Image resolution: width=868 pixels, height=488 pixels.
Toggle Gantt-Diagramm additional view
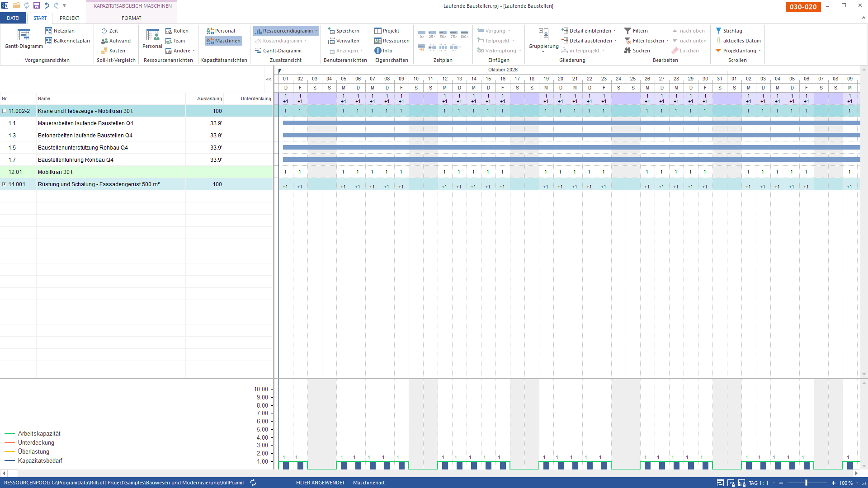pyautogui.click(x=278, y=51)
